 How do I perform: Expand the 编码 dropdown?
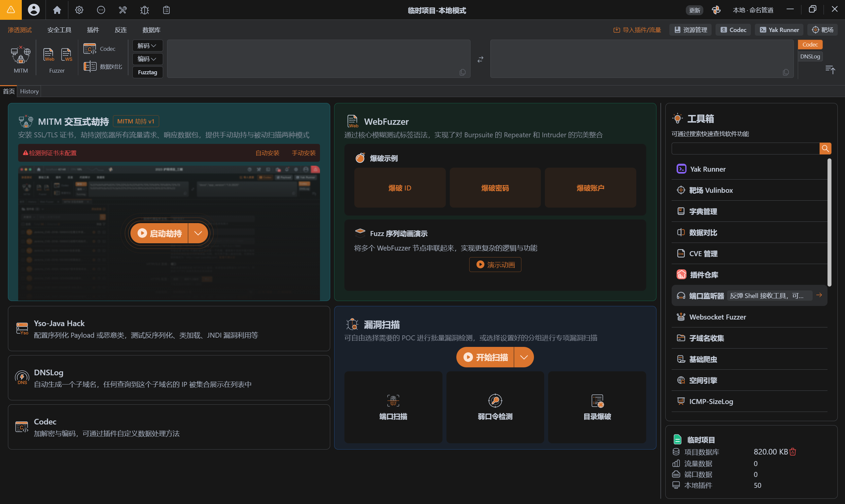148,59
